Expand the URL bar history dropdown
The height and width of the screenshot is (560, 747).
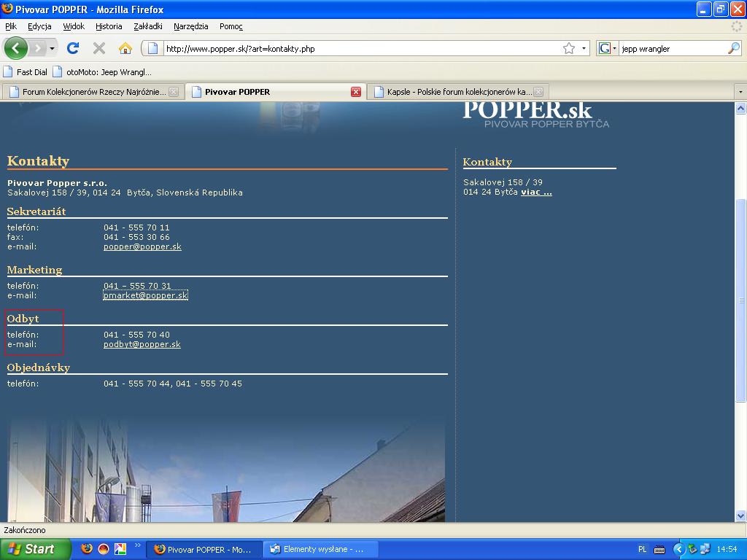click(584, 49)
